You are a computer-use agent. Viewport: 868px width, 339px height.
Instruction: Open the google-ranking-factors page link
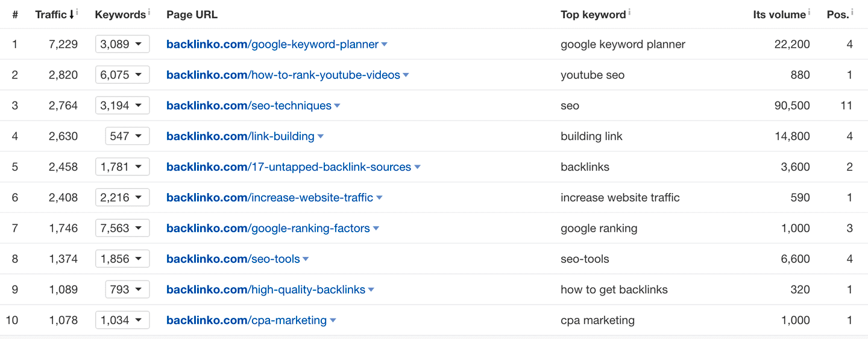coord(268,229)
